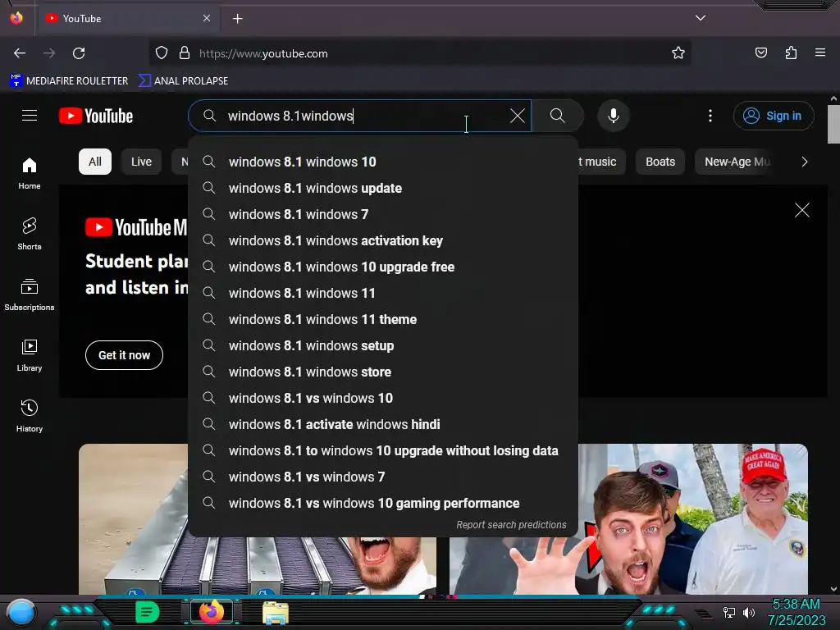Screen dimensions: 840x630
Task: Reload the page with the refresh icon
Action: tap(79, 53)
